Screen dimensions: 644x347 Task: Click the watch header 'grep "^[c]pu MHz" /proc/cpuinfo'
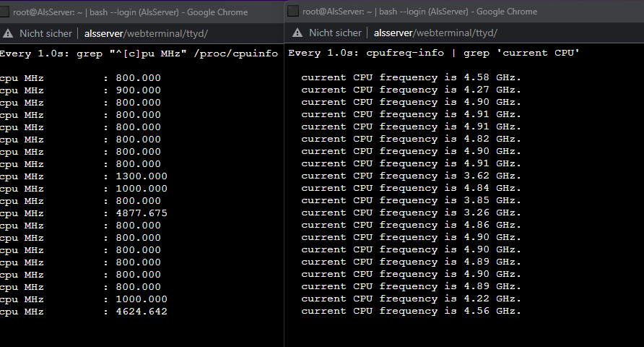tap(177, 54)
